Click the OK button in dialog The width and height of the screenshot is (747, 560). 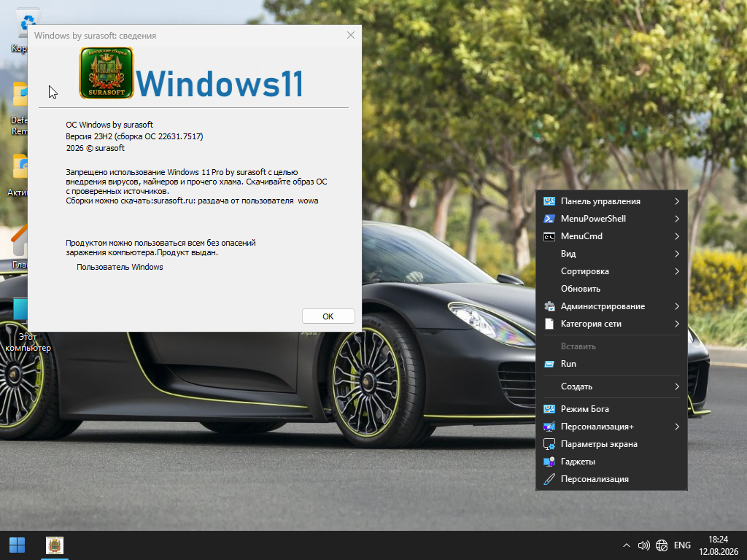click(328, 316)
